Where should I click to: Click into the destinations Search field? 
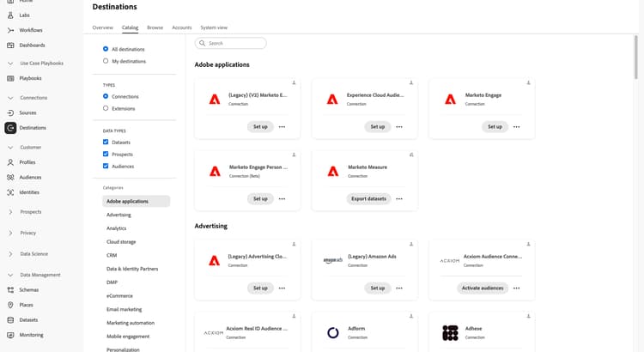231,43
